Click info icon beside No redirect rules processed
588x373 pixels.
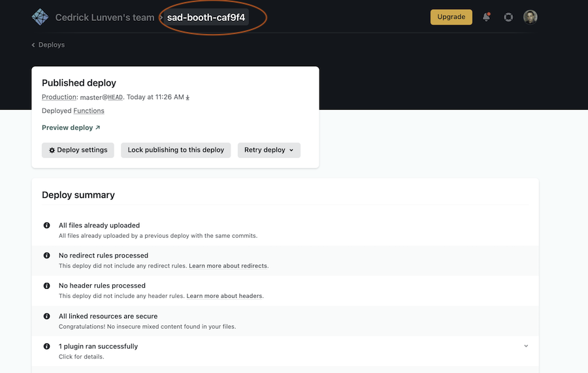tap(46, 255)
